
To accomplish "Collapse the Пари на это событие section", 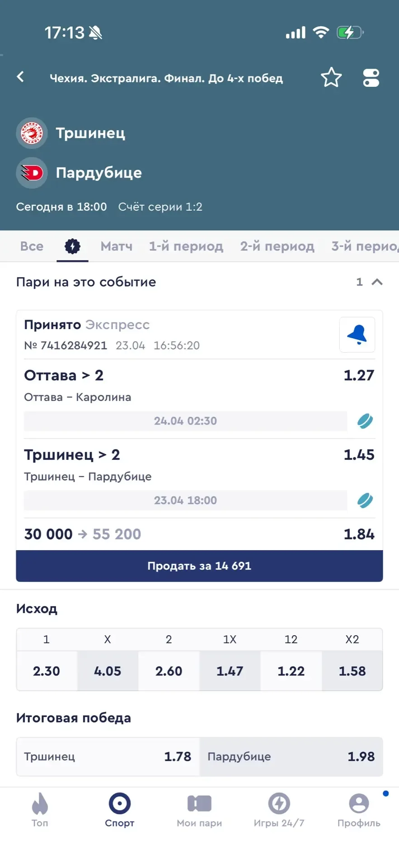I will [x=377, y=282].
